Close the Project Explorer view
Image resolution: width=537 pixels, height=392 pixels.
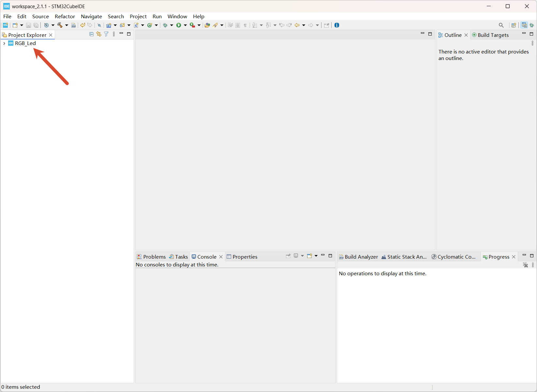point(51,35)
